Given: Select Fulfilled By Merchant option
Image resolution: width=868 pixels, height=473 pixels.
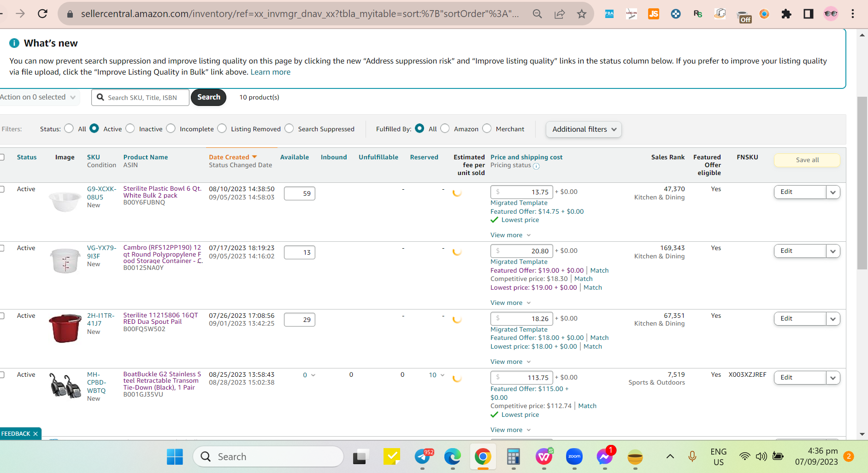Looking at the screenshot, I should [x=487, y=128].
